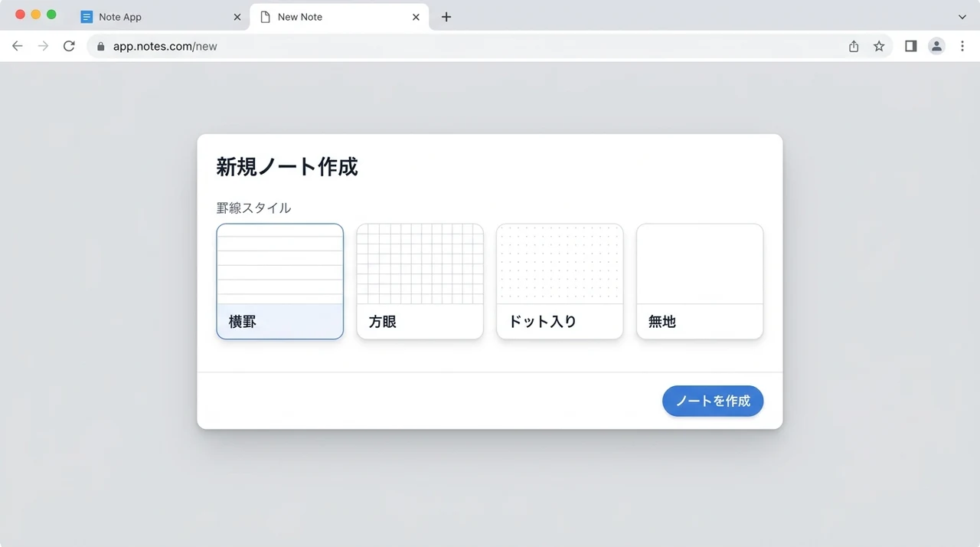The width and height of the screenshot is (980, 547).
Task: Click the 新規ノート作成 dialog heading
Action: tap(287, 166)
